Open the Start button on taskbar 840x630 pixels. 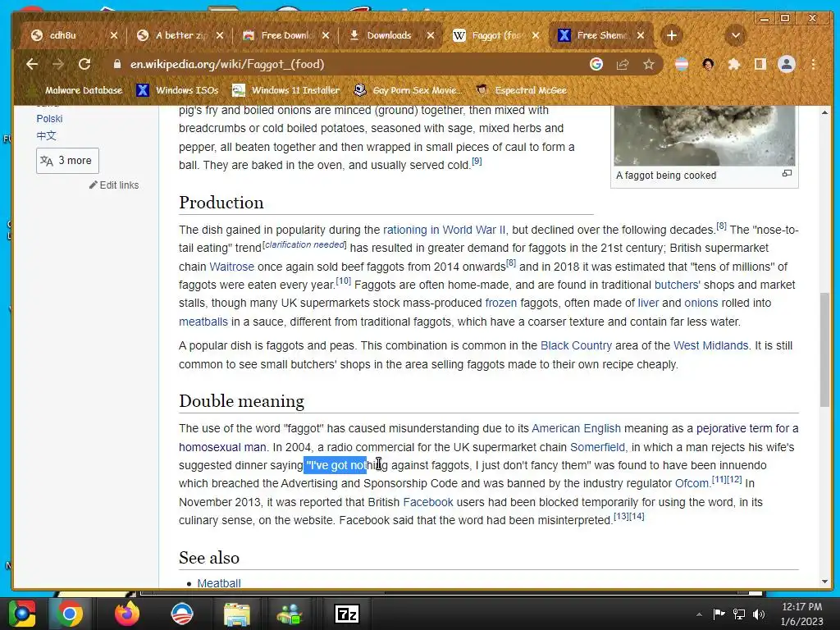(x=22, y=614)
